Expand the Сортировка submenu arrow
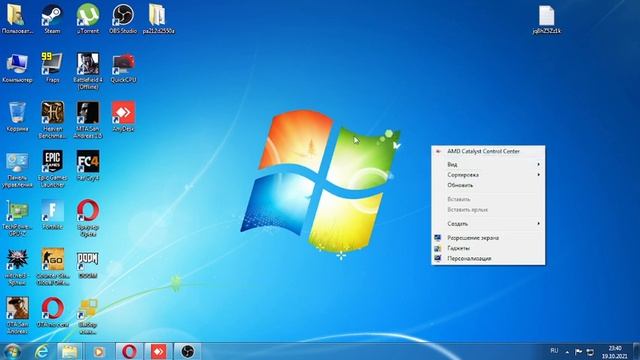 point(538,175)
